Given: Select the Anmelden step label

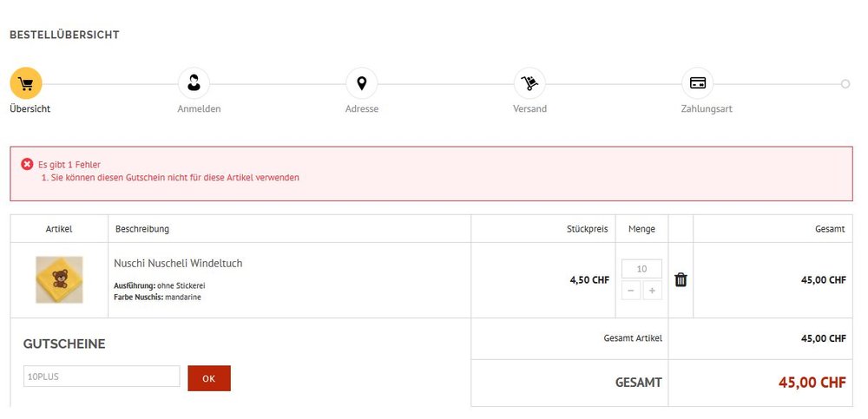Looking at the screenshot, I should (x=199, y=109).
